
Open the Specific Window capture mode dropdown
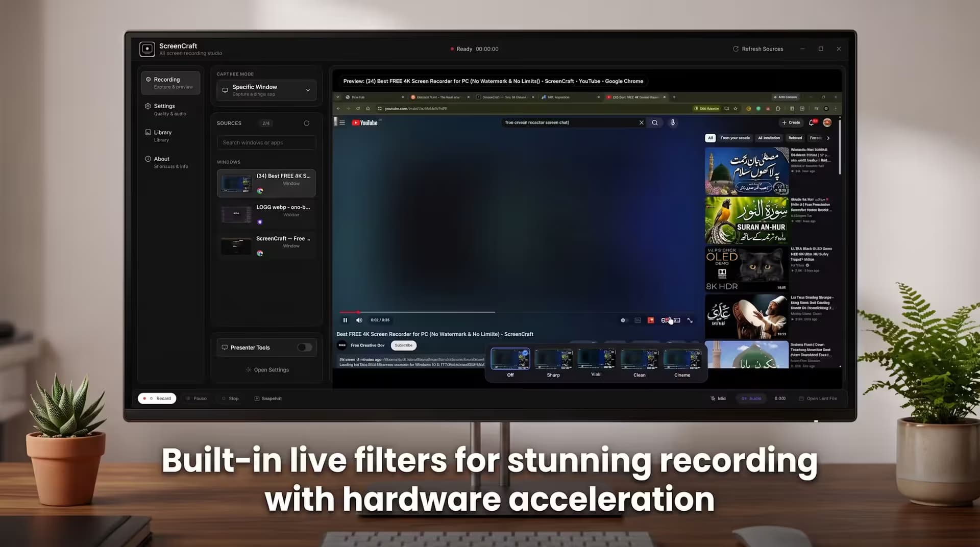pos(266,90)
